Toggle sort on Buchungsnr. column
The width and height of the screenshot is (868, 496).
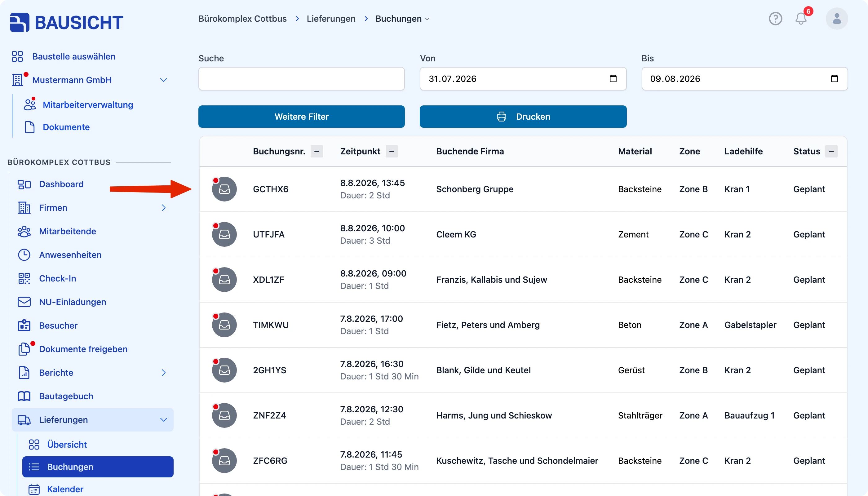(x=317, y=151)
